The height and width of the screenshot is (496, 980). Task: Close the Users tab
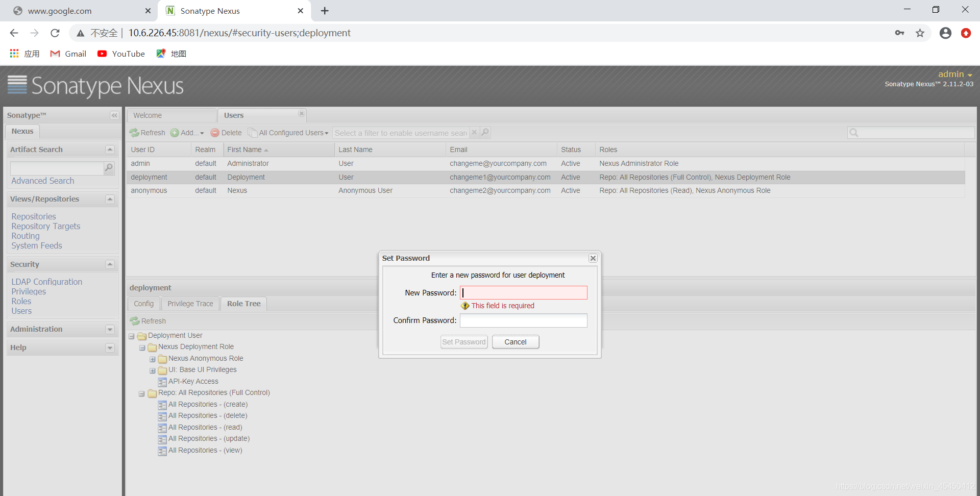[x=301, y=113]
